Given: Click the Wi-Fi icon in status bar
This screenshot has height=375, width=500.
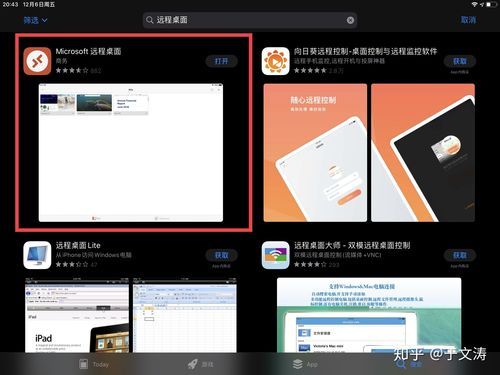Looking at the screenshot, I should (x=475, y=4).
